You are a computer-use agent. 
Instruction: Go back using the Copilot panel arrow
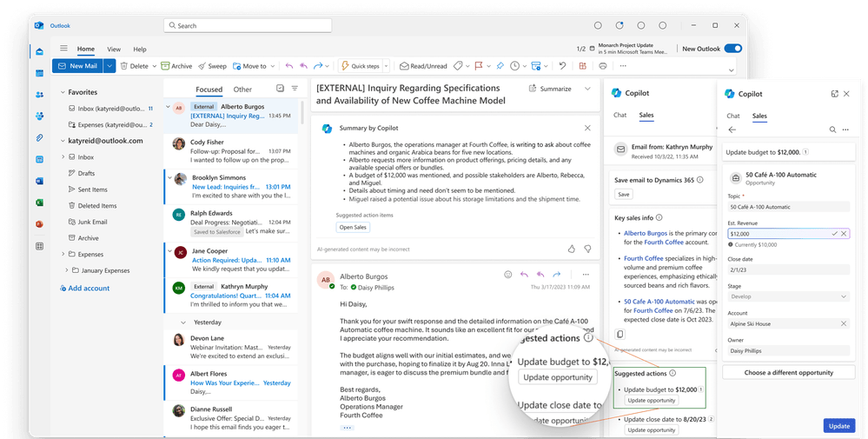732,130
